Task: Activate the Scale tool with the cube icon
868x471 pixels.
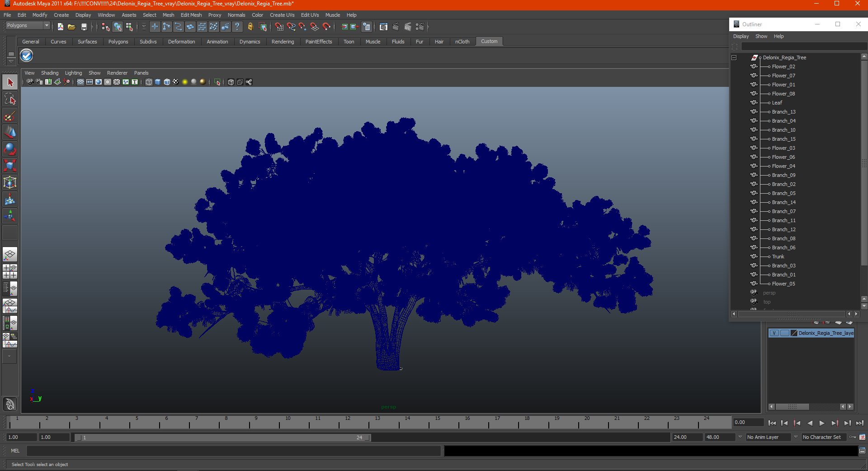Action: point(10,166)
